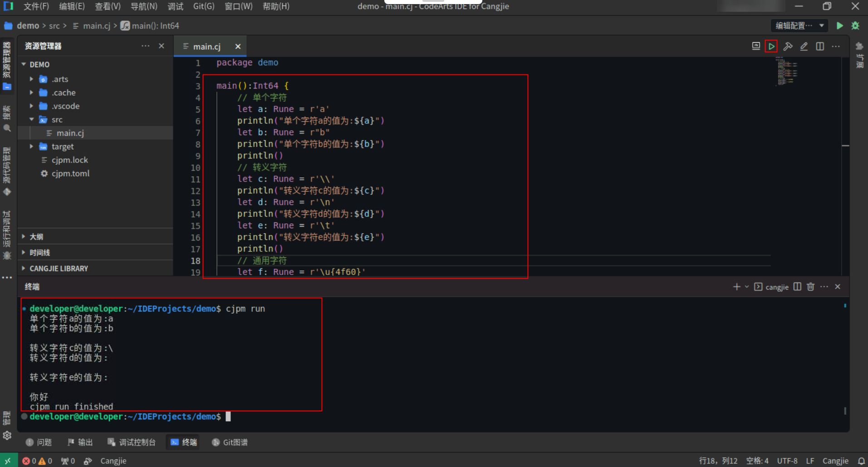
Task: Close the Explorer side panel
Action: pos(162,46)
